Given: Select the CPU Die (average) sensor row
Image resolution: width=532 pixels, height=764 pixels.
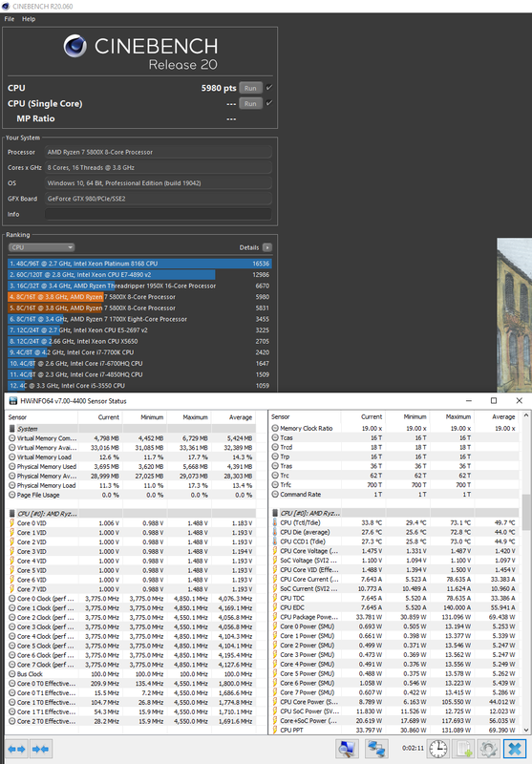Looking at the screenshot, I should tap(395, 532).
